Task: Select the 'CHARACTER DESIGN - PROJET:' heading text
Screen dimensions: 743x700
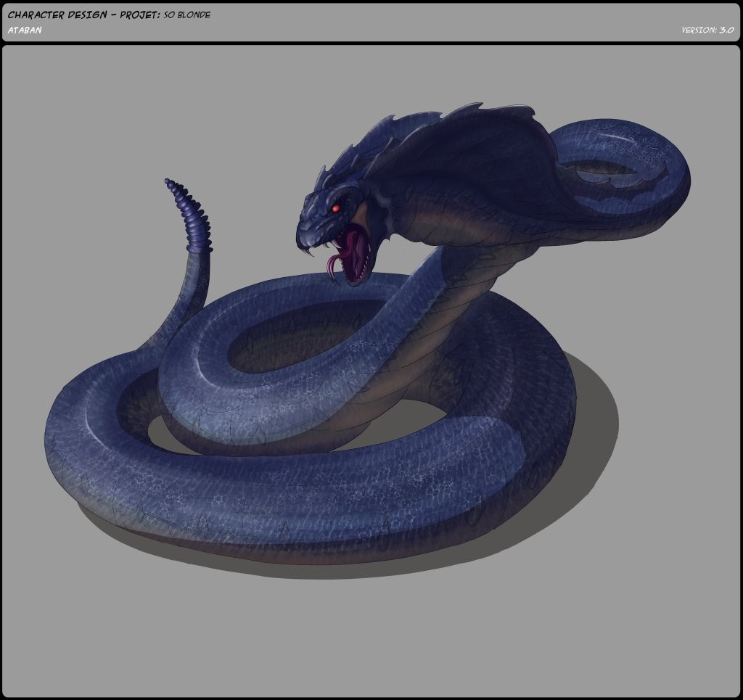Action: tap(84, 15)
